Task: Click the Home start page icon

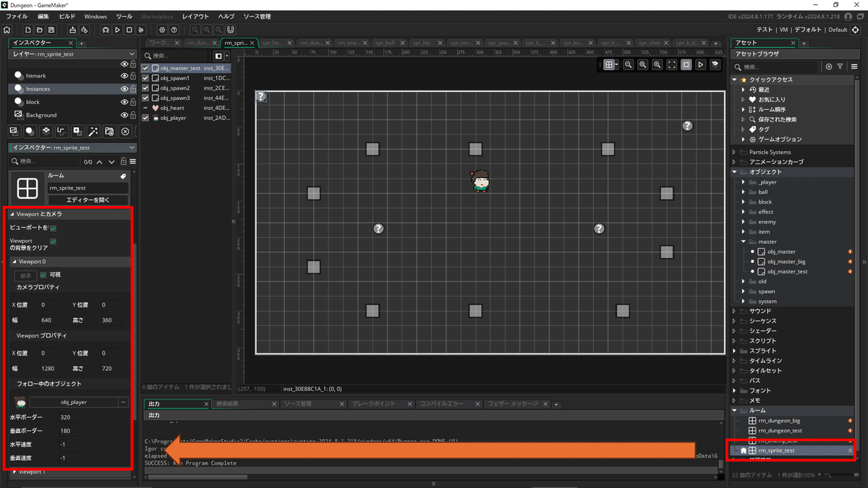Action: point(7,30)
